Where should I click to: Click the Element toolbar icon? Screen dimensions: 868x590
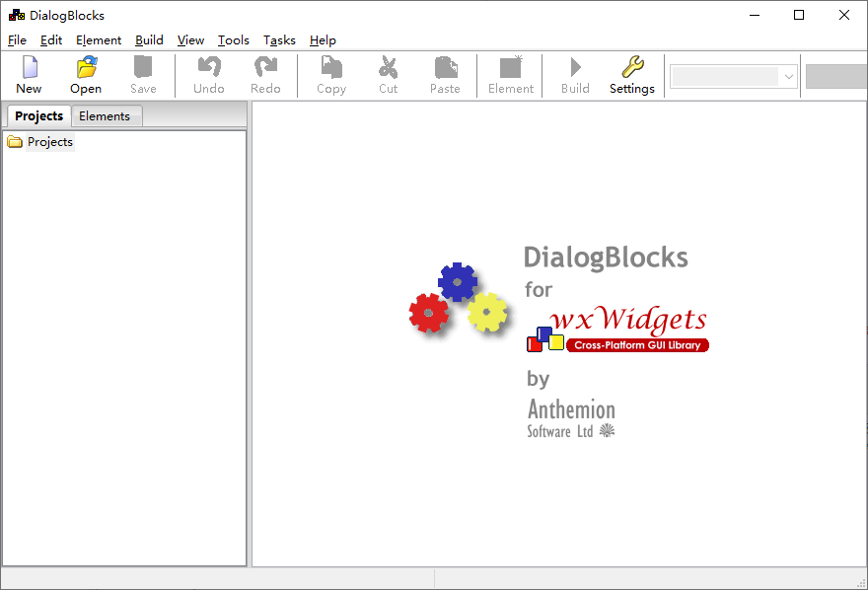pyautogui.click(x=511, y=67)
